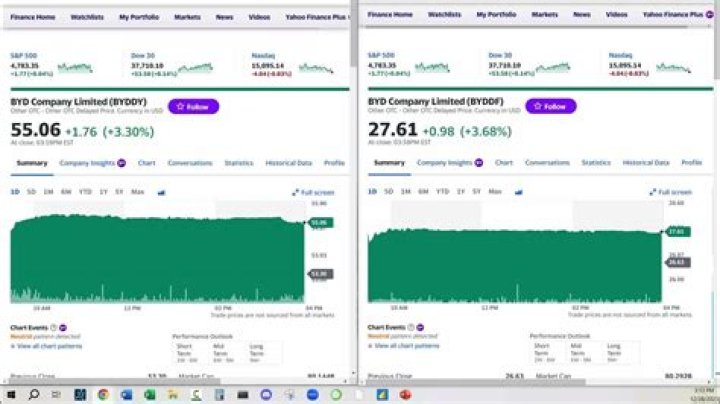Click left window horizontal scrollbar

point(112,381)
